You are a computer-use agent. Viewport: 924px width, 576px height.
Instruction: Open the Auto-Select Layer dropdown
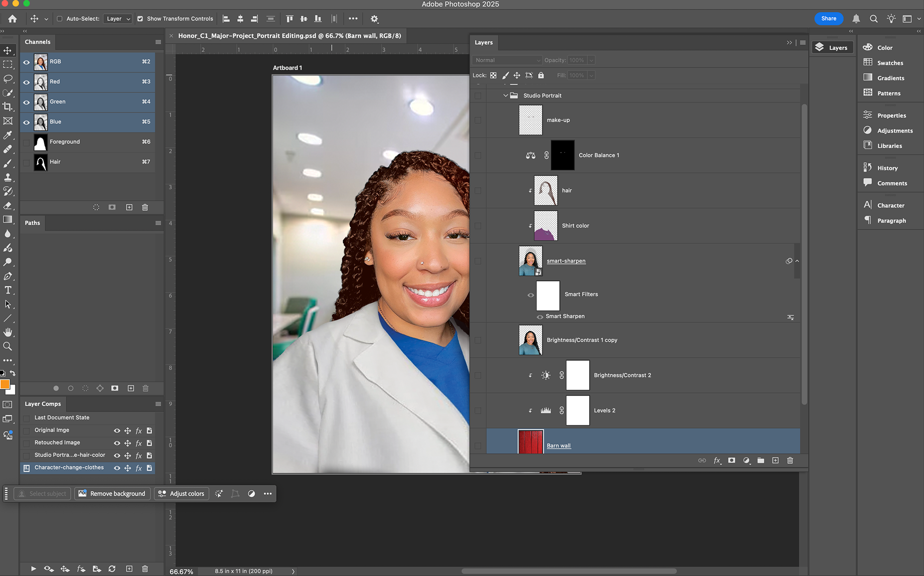pos(118,19)
